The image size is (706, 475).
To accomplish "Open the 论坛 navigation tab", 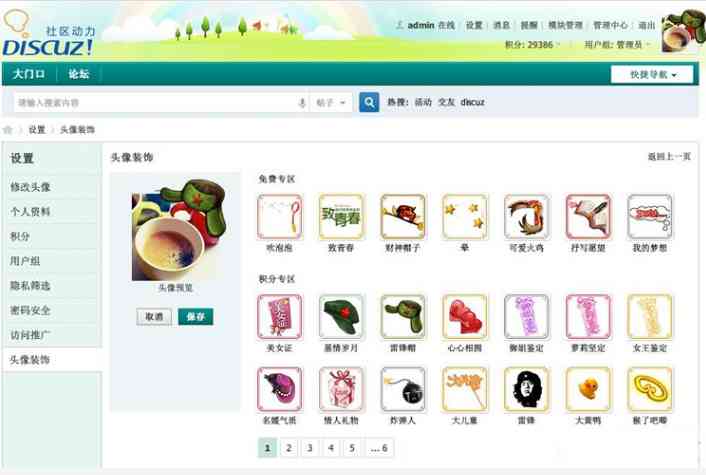I will point(79,74).
